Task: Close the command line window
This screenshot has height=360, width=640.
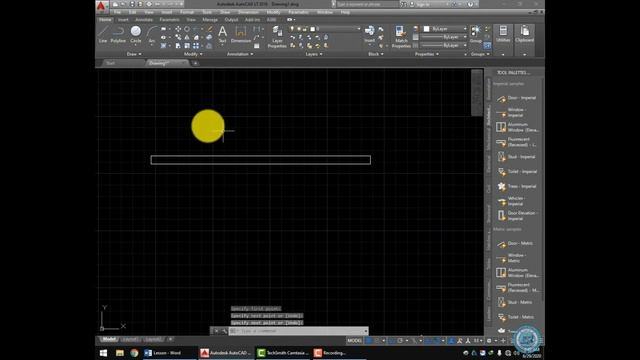Action: click(216, 331)
